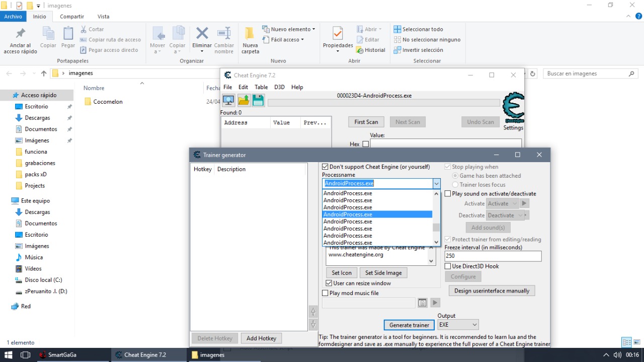Toggle Use Direct3D Hook checkbox
The height and width of the screenshot is (362, 644).
pos(448,266)
